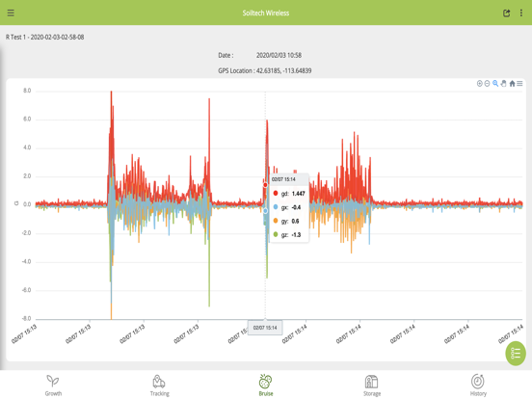The image size is (532, 399).
Task: Open the three-dot overflow menu
Action: point(521,13)
